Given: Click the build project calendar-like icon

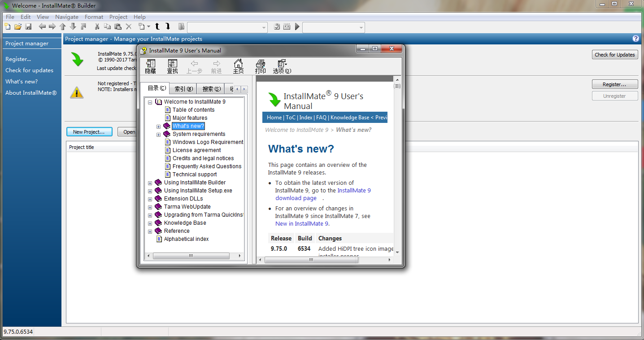Looking at the screenshot, I should (287, 27).
